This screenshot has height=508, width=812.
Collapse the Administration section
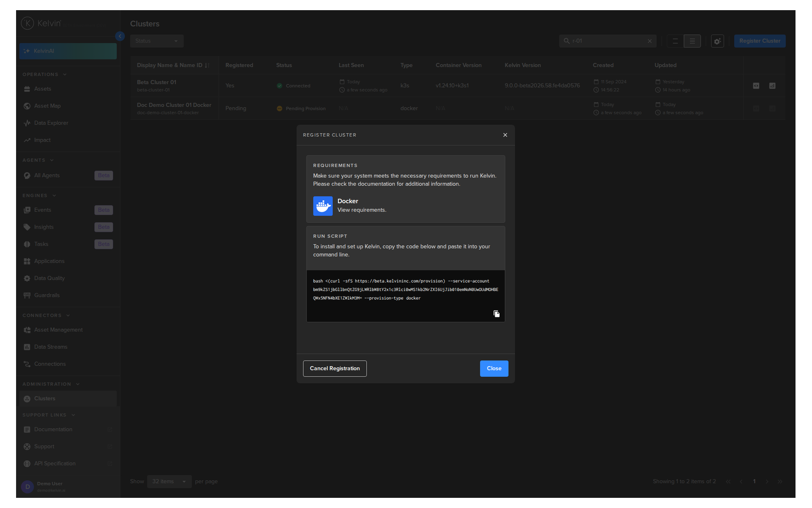51,384
